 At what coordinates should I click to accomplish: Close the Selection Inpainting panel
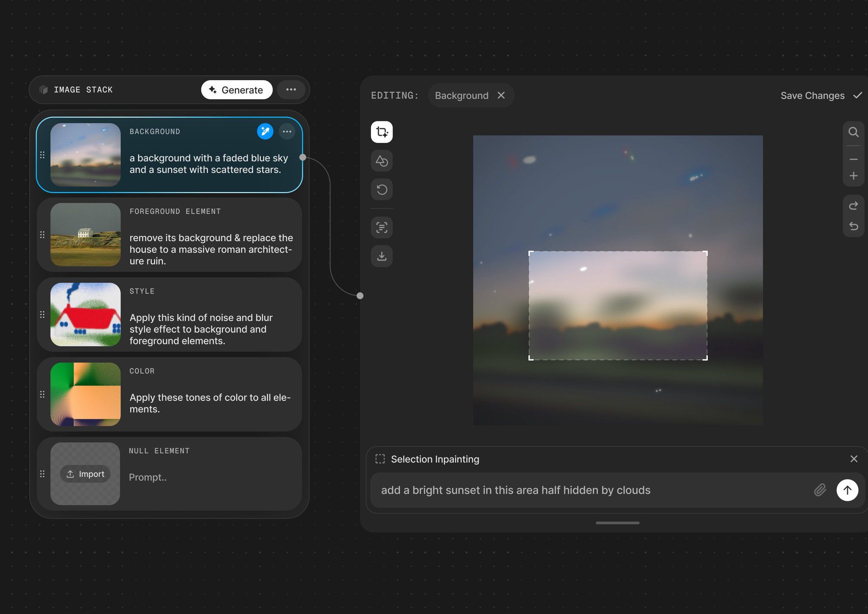854,459
